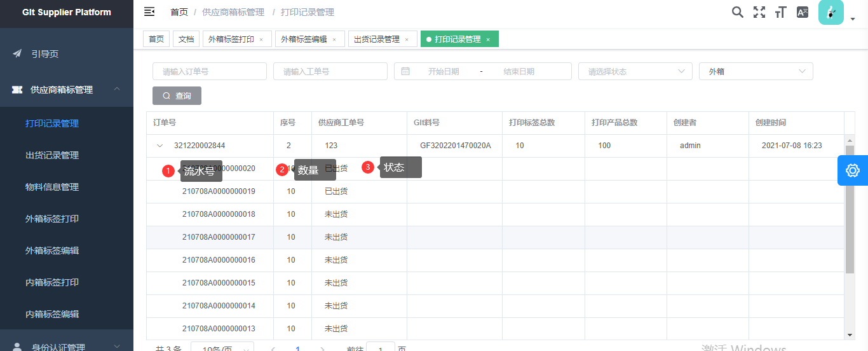
Task: Open the 请选择状态 dropdown
Action: 635,71
